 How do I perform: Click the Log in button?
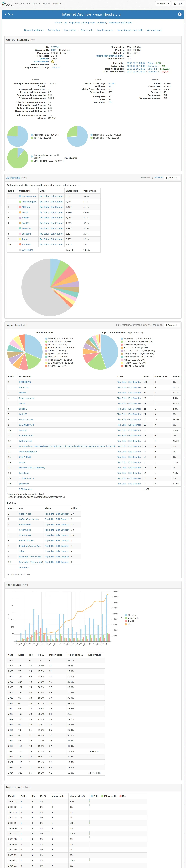pyautogui.click(x=178, y=4)
